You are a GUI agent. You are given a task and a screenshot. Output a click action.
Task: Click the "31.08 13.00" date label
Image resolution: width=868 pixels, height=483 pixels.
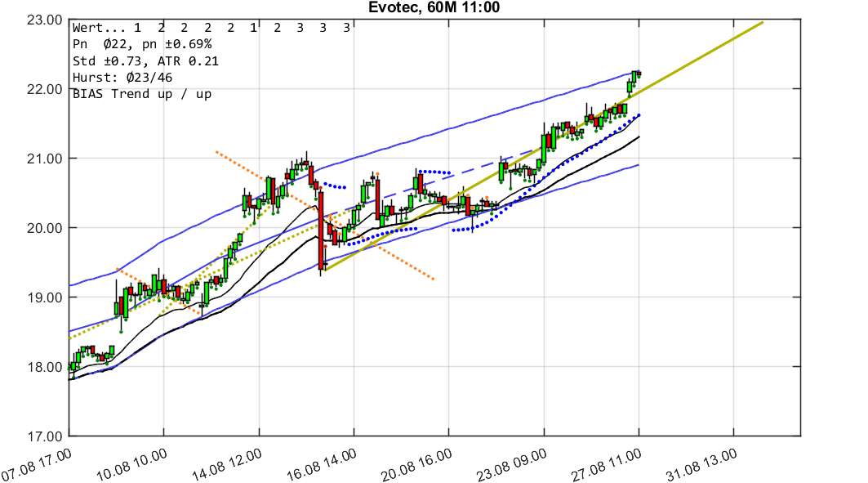[x=702, y=461]
